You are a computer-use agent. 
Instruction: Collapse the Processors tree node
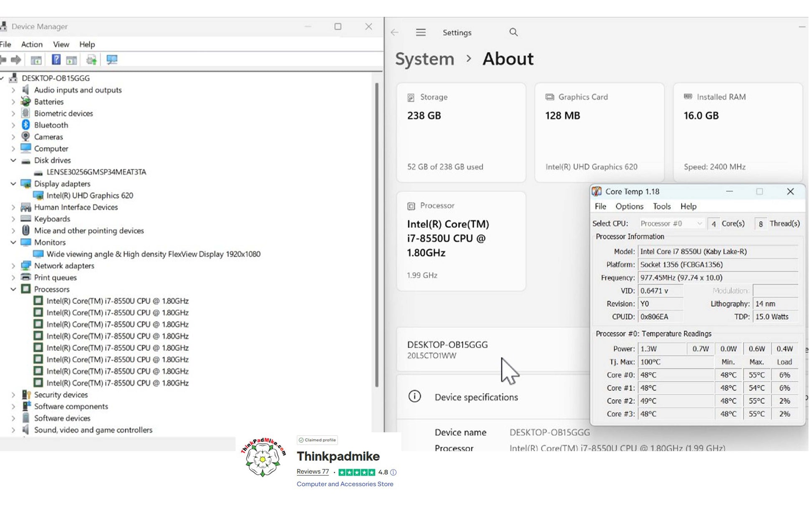pyautogui.click(x=13, y=289)
